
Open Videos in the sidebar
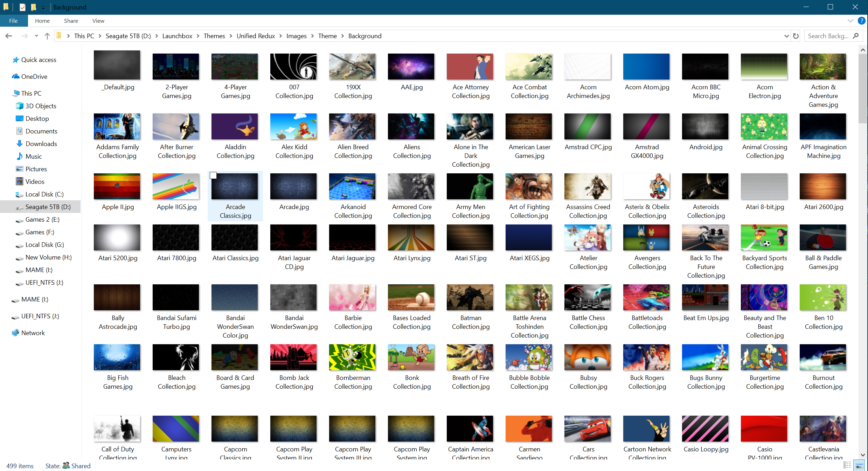pyautogui.click(x=35, y=182)
